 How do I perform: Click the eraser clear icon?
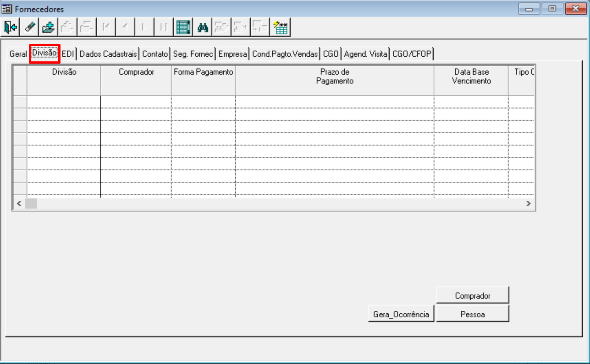pos(29,27)
